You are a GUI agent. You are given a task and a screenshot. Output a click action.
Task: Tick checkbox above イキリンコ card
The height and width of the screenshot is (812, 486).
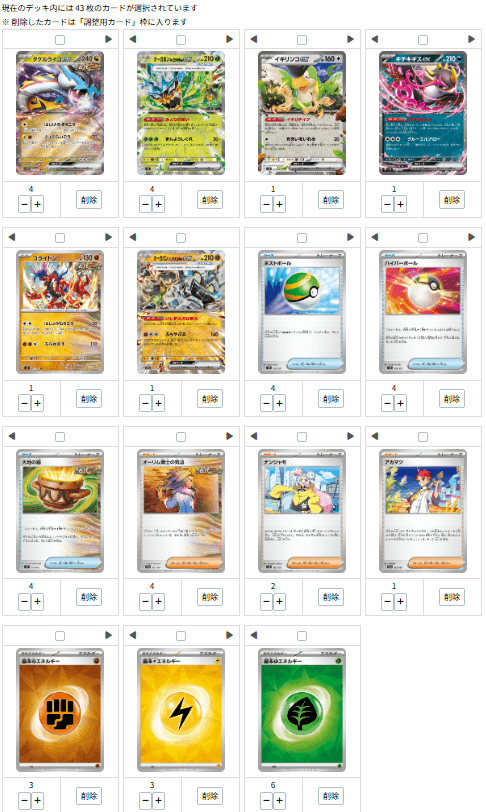click(x=302, y=40)
